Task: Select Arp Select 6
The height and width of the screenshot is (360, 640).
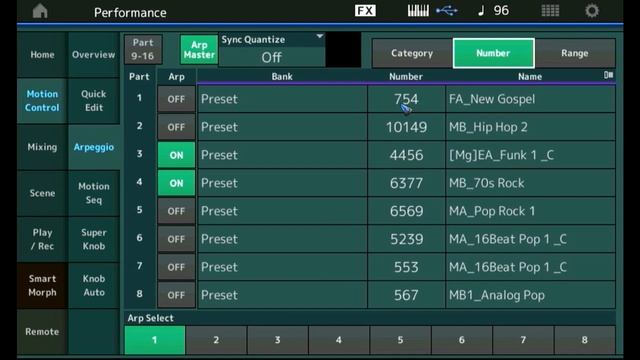Action: (462, 340)
